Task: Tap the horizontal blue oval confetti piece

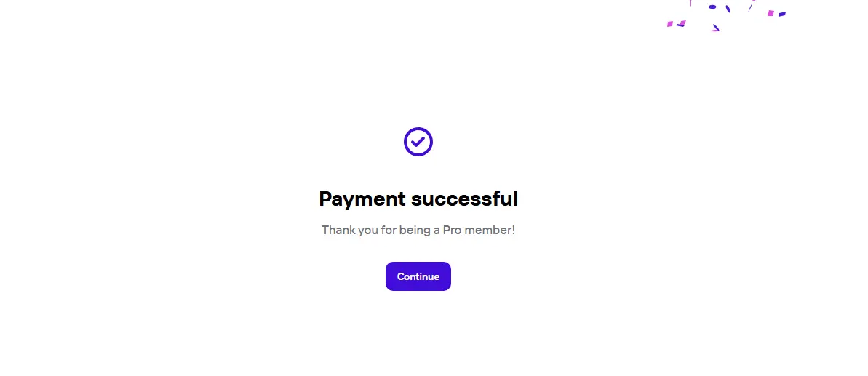Action: (712, 7)
